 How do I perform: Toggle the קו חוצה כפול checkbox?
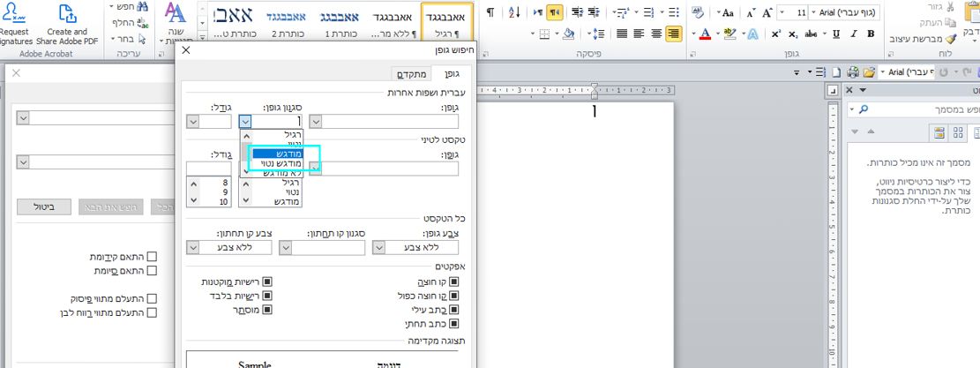[x=454, y=296]
